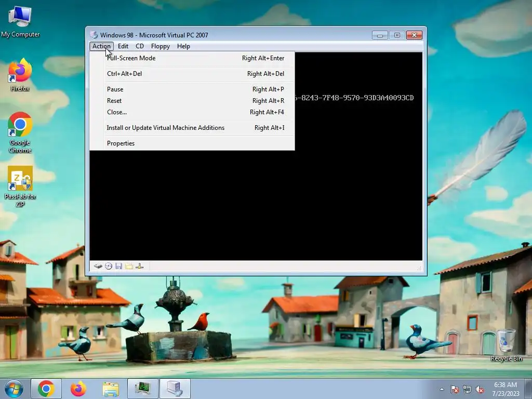Open the Action menu
This screenshot has height=399, width=532.
[101, 46]
